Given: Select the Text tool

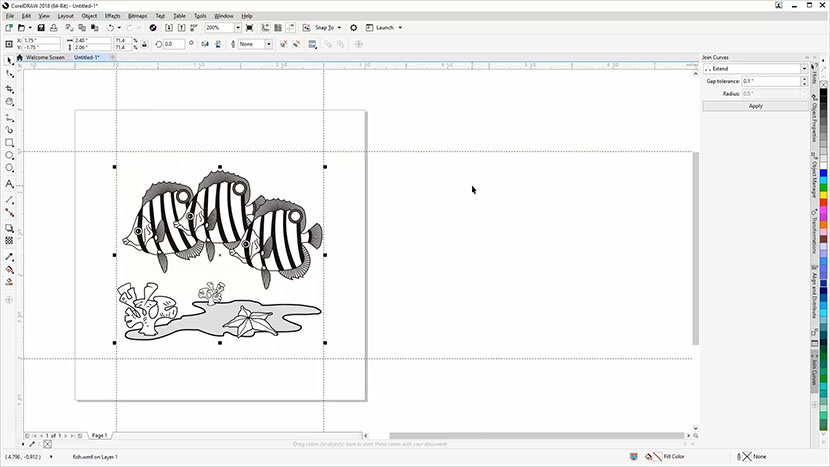Looking at the screenshot, I should tap(10, 184).
